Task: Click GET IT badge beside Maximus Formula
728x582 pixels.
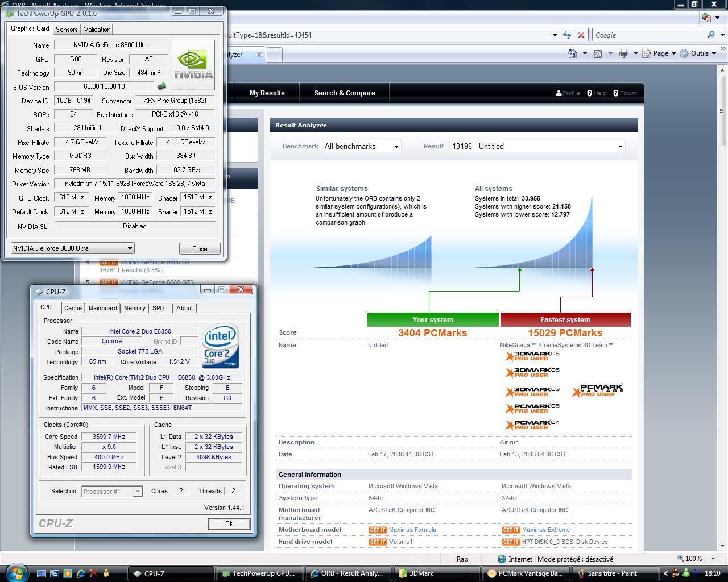Action: 378,530
